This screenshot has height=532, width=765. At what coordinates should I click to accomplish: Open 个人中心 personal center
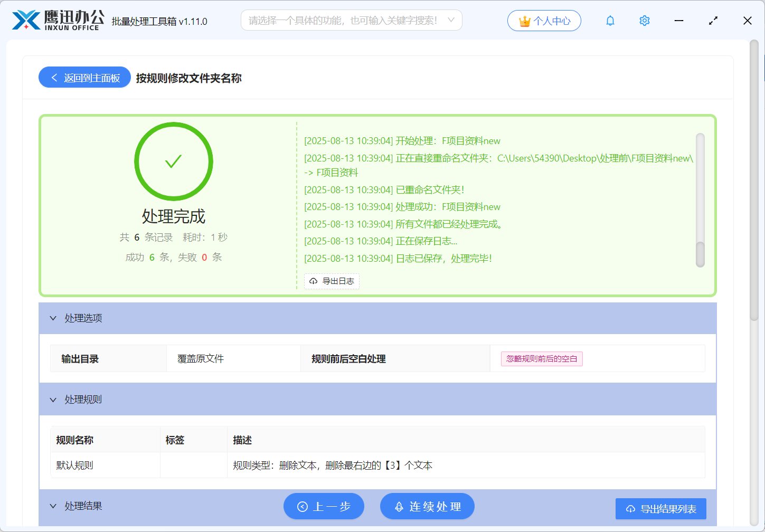click(x=544, y=21)
